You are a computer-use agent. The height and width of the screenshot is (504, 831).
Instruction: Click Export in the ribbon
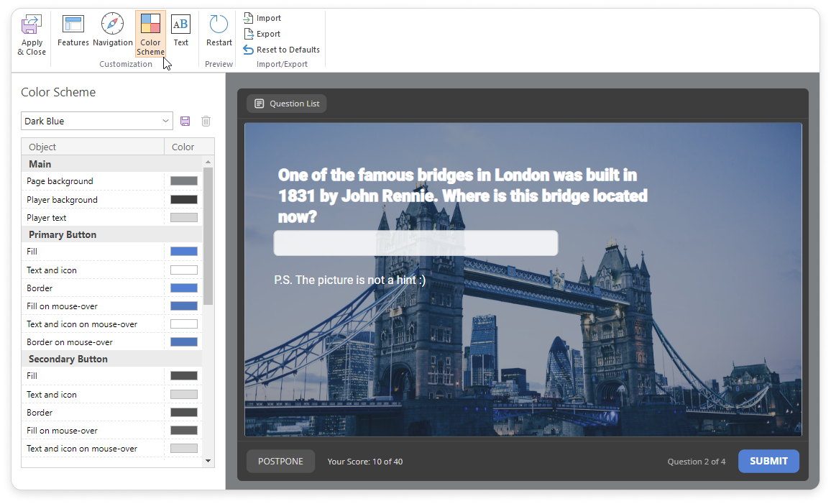tap(262, 34)
